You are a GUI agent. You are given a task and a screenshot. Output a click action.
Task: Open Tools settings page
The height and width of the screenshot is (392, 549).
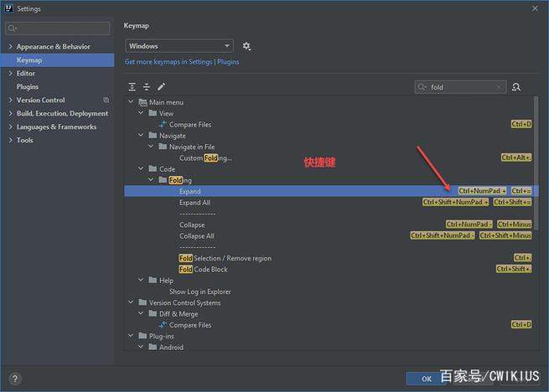point(25,140)
